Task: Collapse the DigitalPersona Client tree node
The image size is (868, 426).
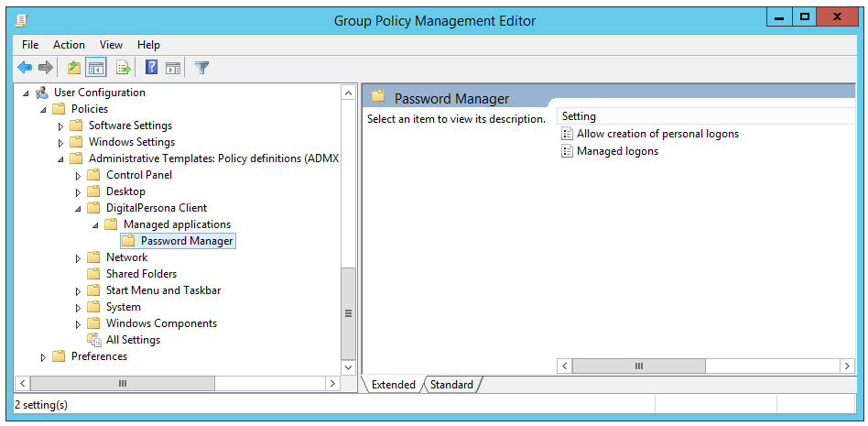Action: [79, 208]
